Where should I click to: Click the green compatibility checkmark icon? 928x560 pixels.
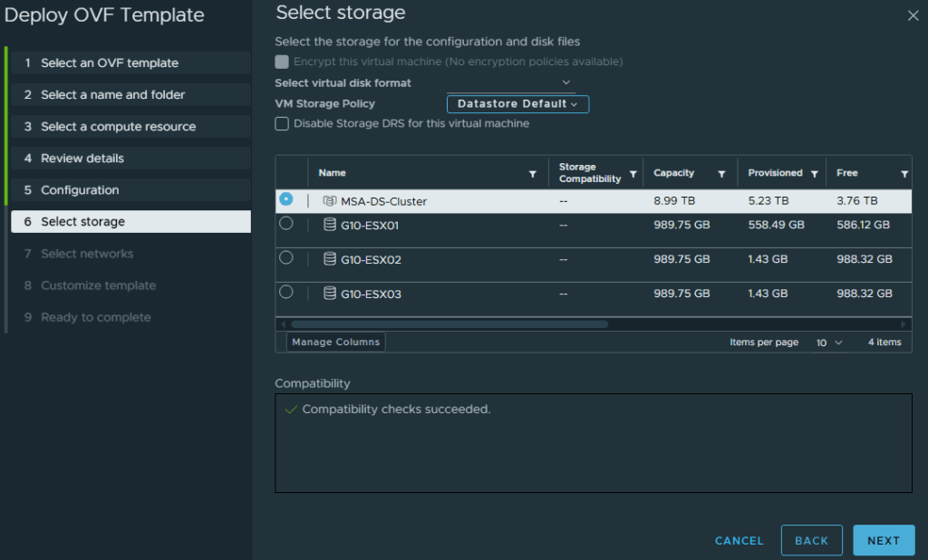[290, 410]
